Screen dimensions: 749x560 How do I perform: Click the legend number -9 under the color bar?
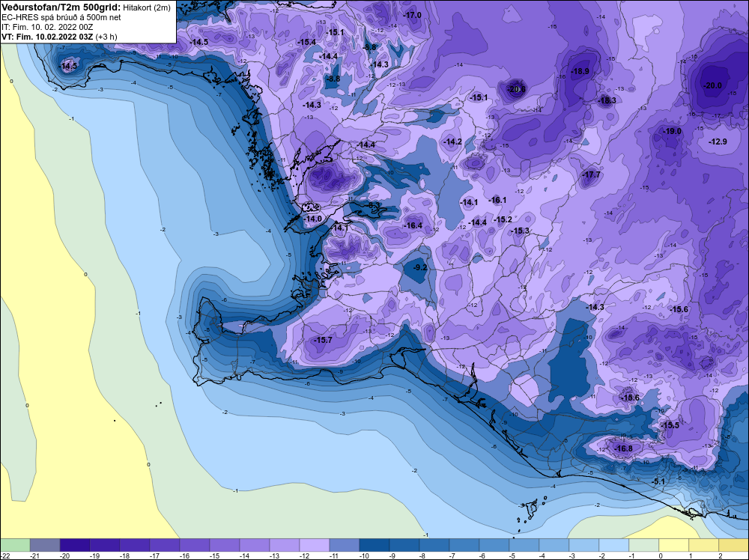394,556
